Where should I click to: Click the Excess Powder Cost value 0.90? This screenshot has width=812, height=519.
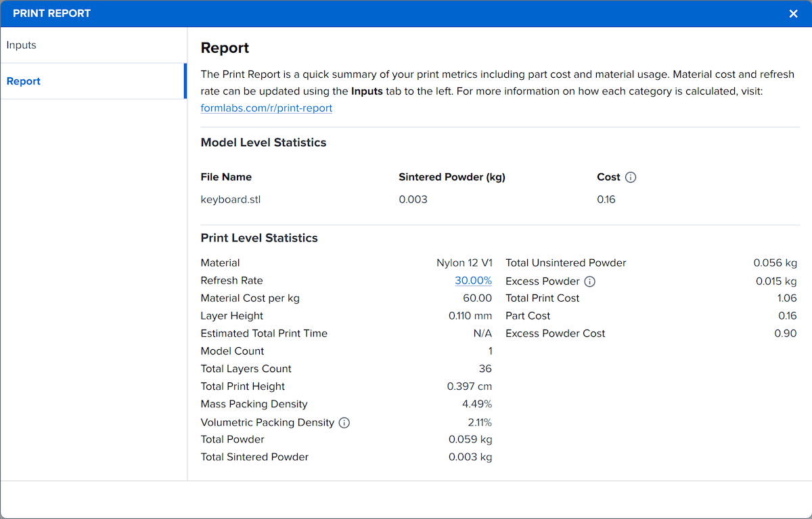(786, 334)
